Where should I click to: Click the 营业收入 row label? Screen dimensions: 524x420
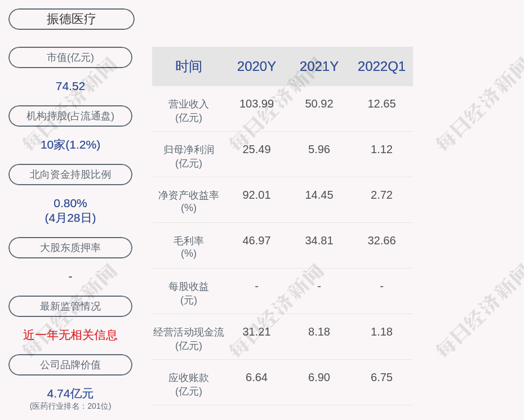(189, 110)
